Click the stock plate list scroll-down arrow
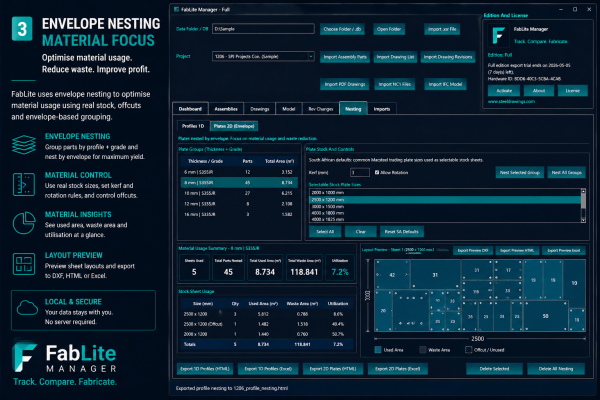The image size is (600, 400). (583, 220)
